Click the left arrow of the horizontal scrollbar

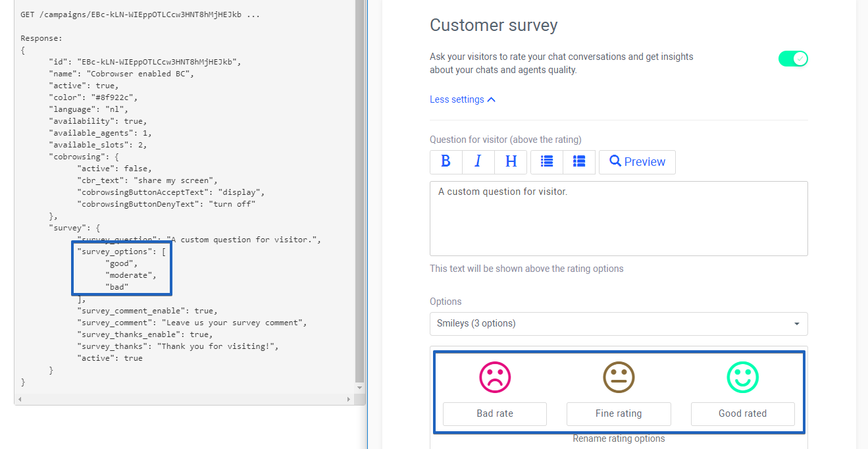tap(20, 400)
